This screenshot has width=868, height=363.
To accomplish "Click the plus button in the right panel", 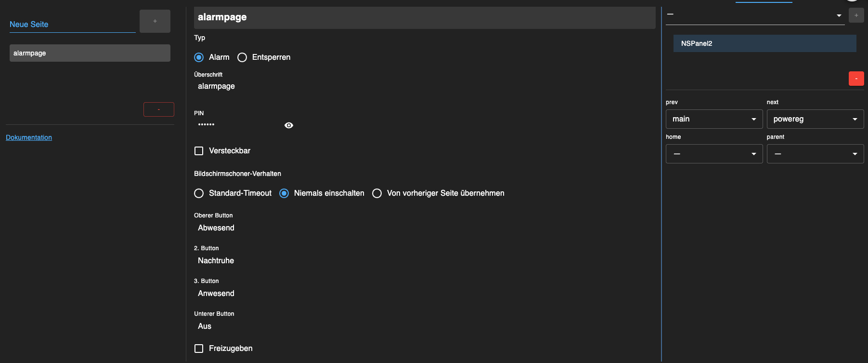I will [856, 15].
